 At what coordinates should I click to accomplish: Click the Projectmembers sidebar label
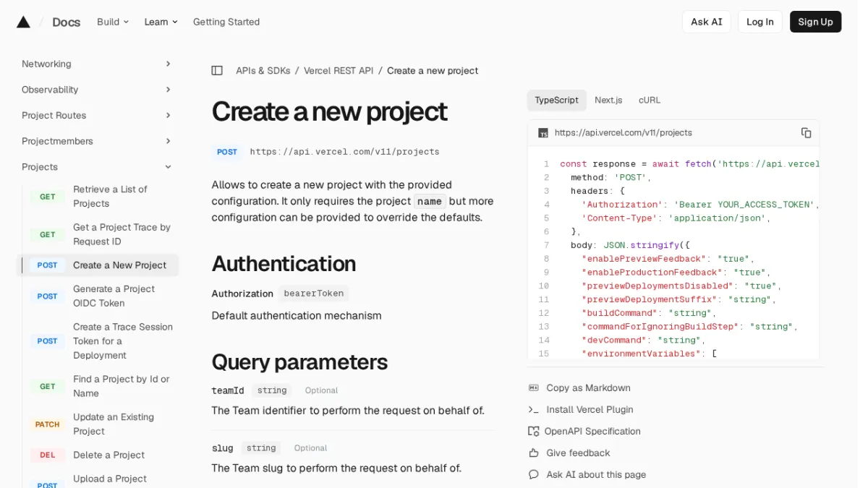57,141
